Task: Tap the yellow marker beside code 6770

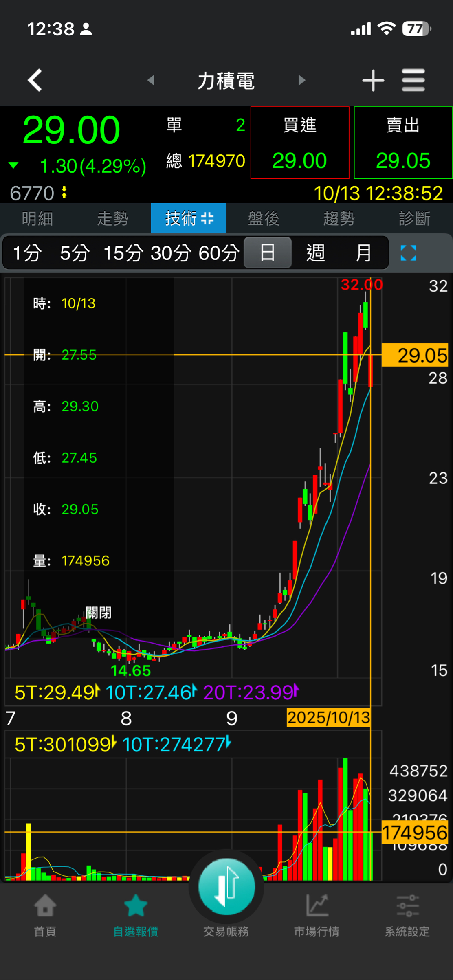Action: click(64, 192)
